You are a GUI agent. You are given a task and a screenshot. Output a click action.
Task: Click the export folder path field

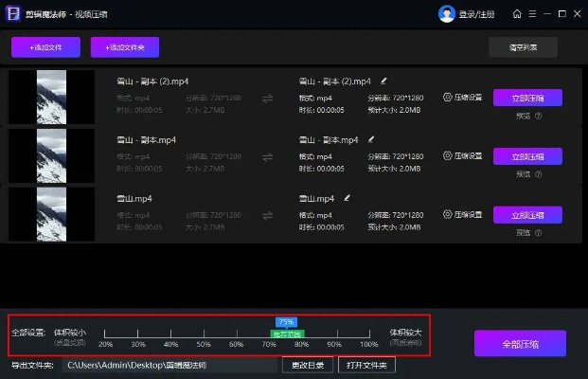(x=169, y=365)
